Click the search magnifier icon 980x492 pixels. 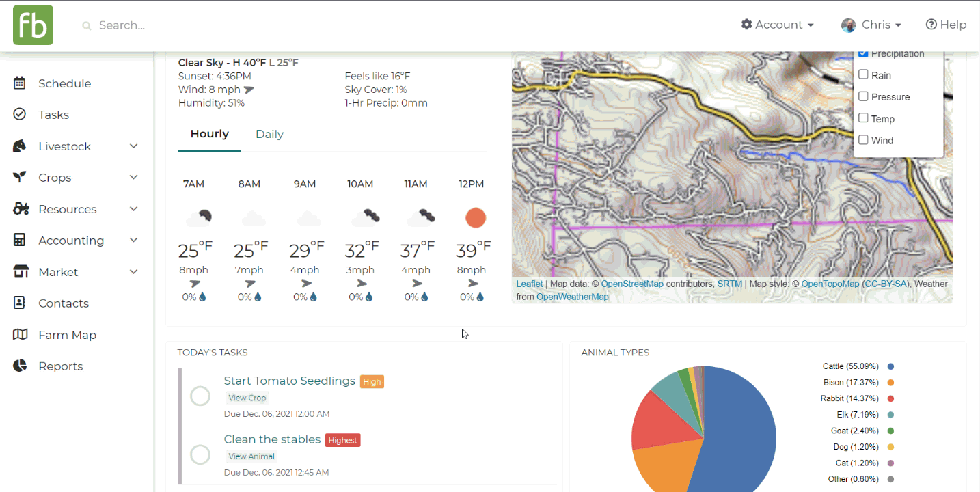(x=87, y=26)
